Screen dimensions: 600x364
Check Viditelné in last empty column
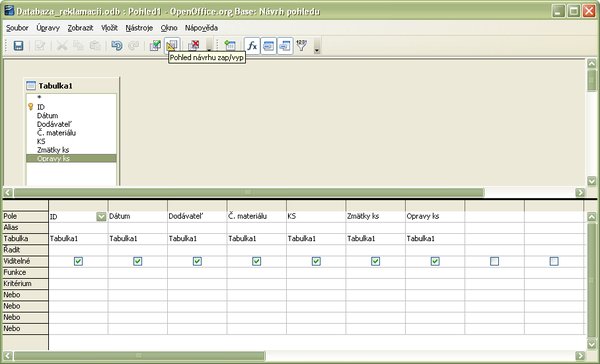554,261
